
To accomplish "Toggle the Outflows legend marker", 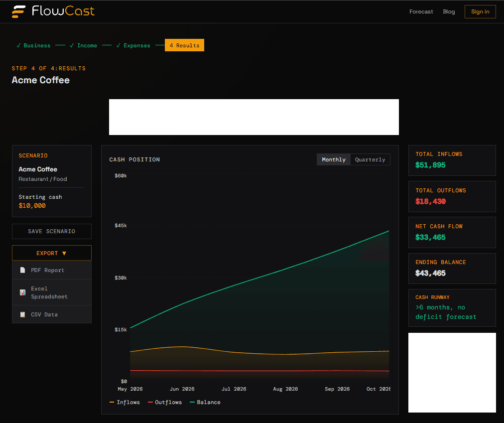I will (150, 403).
